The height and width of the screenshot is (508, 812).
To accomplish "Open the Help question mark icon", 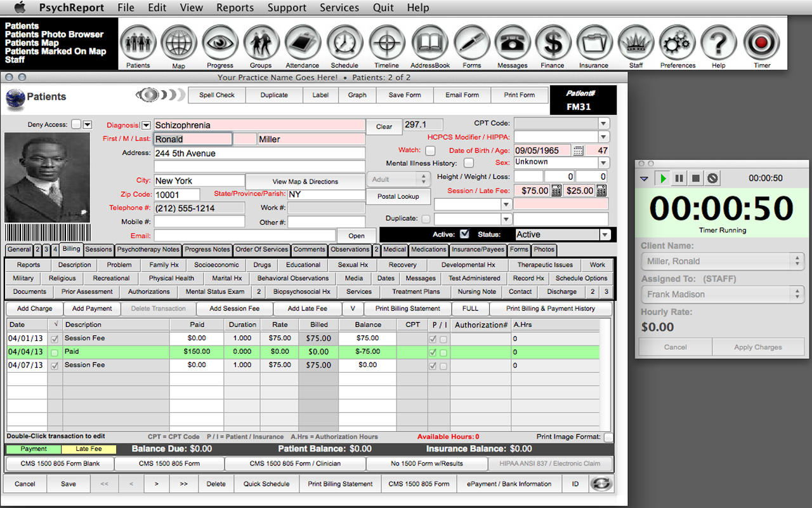I will click(718, 43).
